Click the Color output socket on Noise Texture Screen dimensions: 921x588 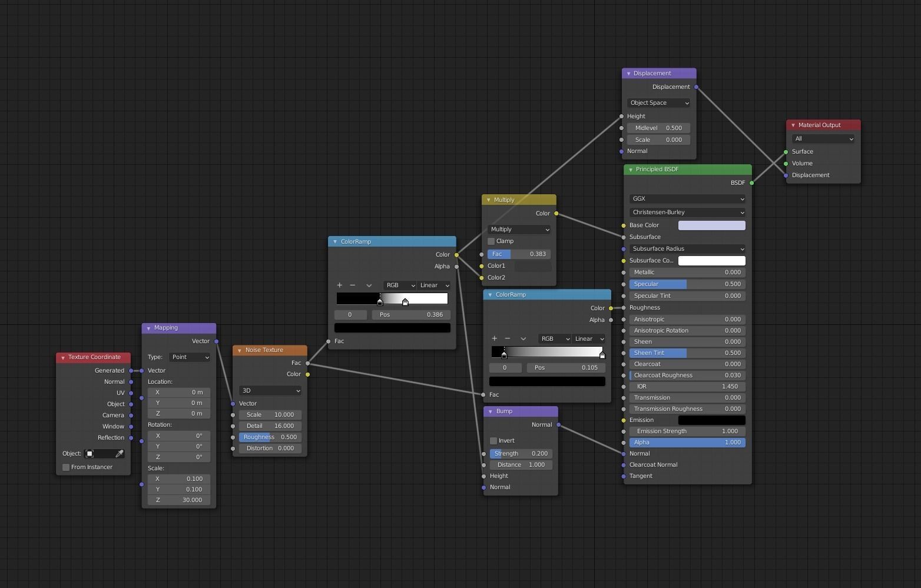[x=307, y=374]
